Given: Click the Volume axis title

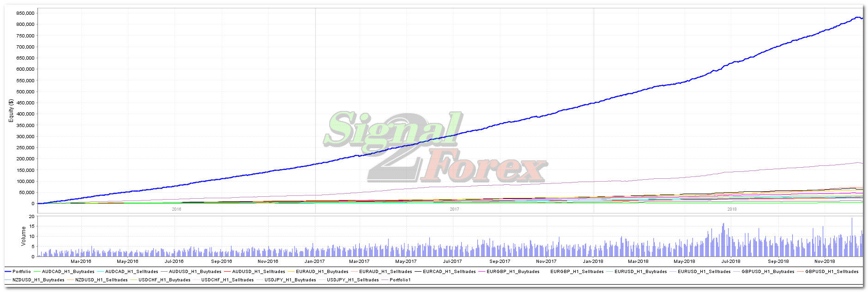Looking at the screenshot, I should coord(24,236).
